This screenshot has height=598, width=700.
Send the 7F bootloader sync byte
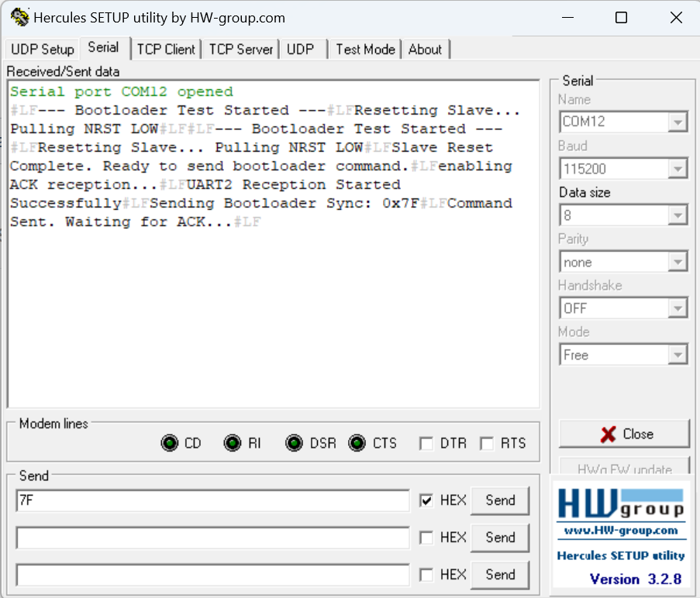499,500
